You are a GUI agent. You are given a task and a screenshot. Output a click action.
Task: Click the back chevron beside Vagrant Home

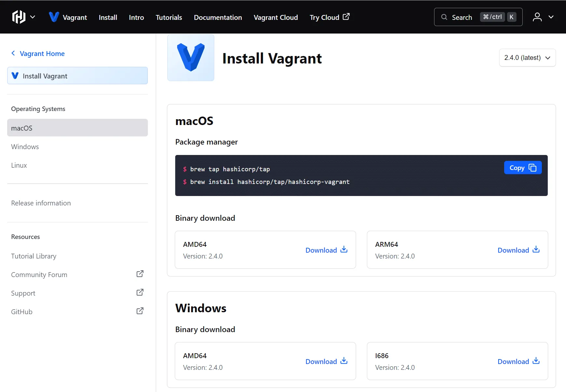[x=13, y=53]
